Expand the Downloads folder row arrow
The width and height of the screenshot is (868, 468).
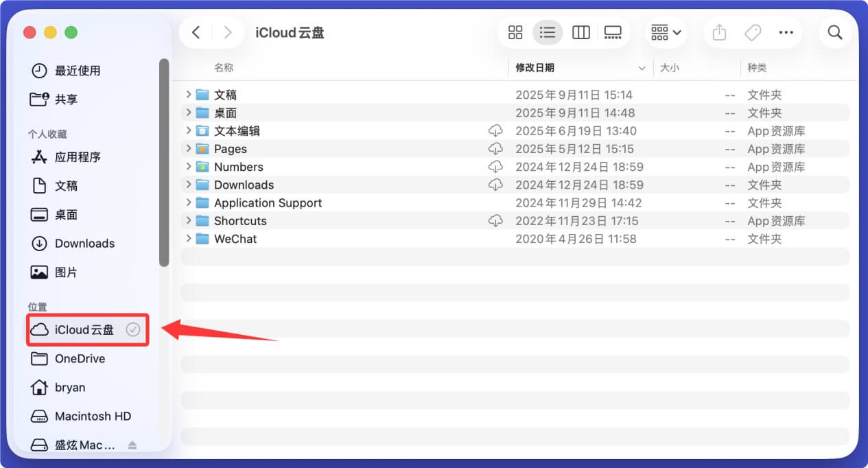[189, 185]
